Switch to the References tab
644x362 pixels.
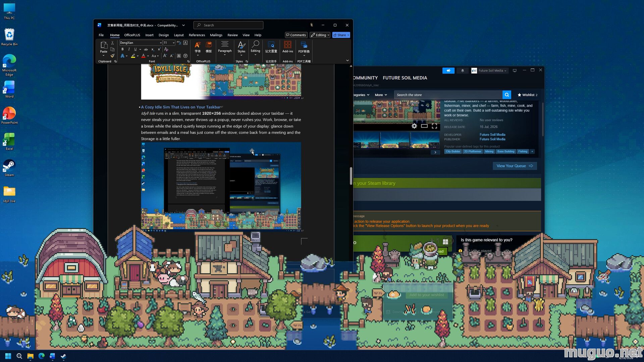click(x=197, y=35)
